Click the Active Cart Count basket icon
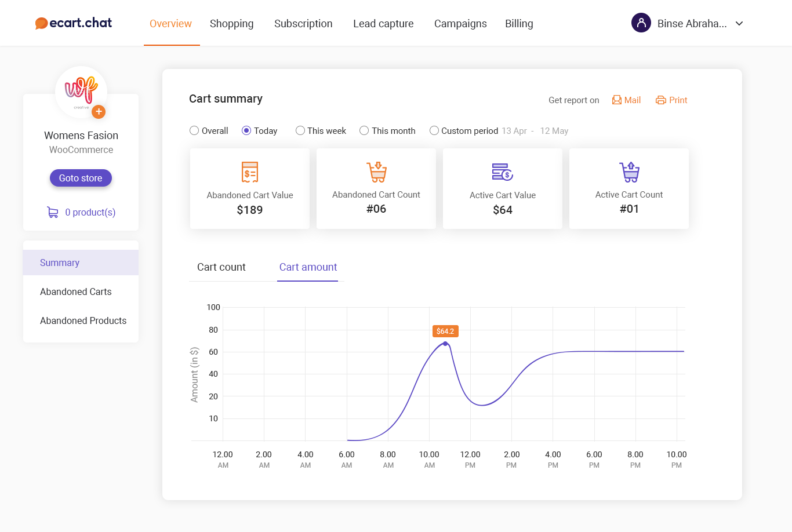The height and width of the screenshot is (532, 792). tap(629, 172)
